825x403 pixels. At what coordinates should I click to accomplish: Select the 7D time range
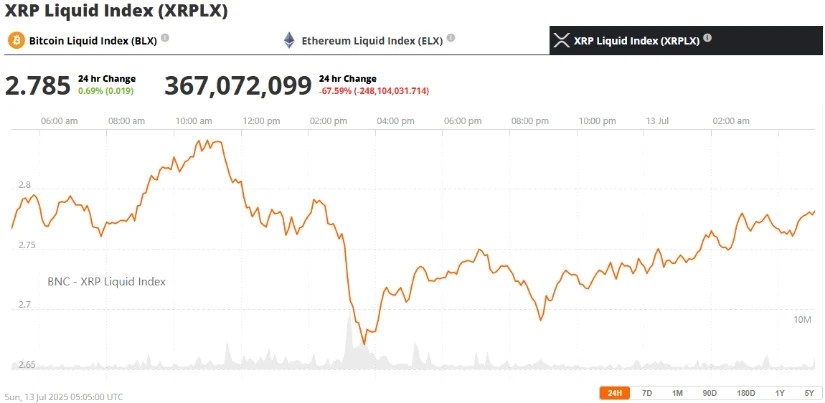click(x=647, y=393)
